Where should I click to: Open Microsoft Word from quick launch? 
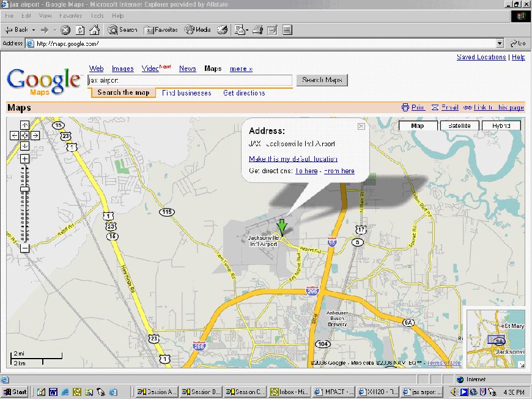tap(53, 392)
